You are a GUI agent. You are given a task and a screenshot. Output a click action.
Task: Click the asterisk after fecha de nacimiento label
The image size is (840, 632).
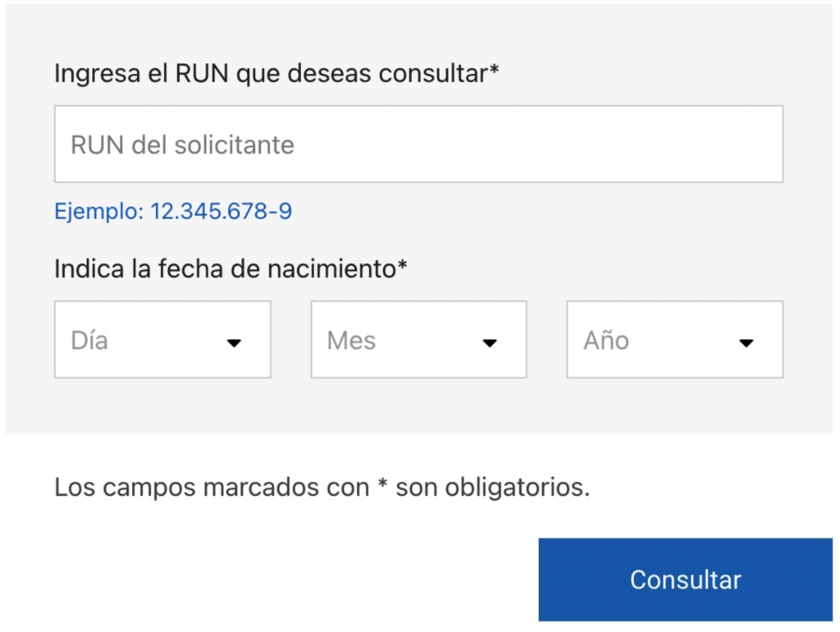402,265
